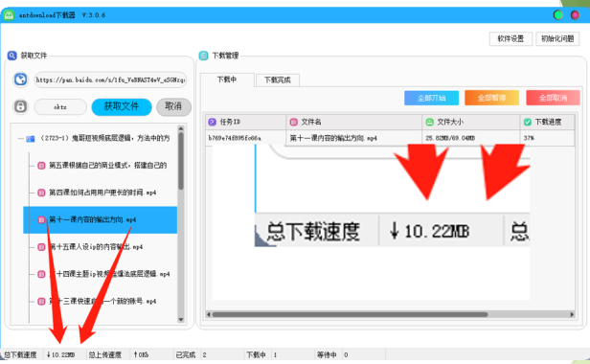Select 第十四课主题ip视频 tree item
Image resolution: width=590 pixels, height=364 pixels.
(x=109, y=274)
